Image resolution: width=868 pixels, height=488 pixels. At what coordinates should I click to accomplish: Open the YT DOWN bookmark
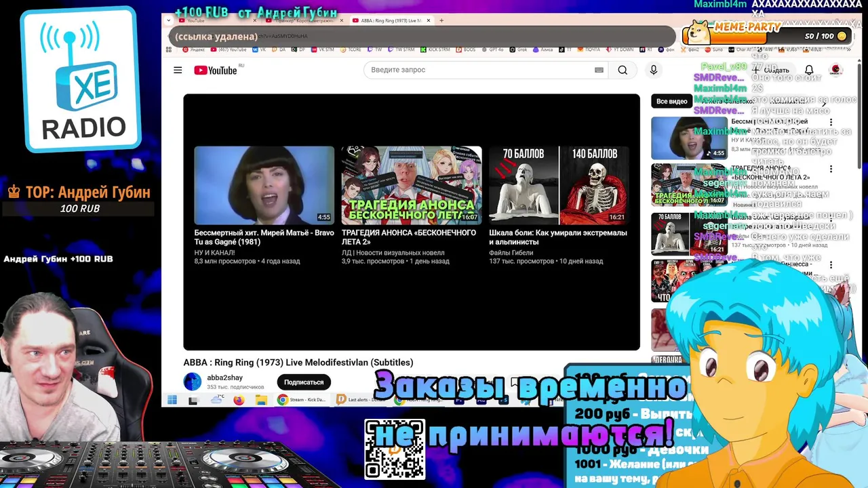(620, 49)
